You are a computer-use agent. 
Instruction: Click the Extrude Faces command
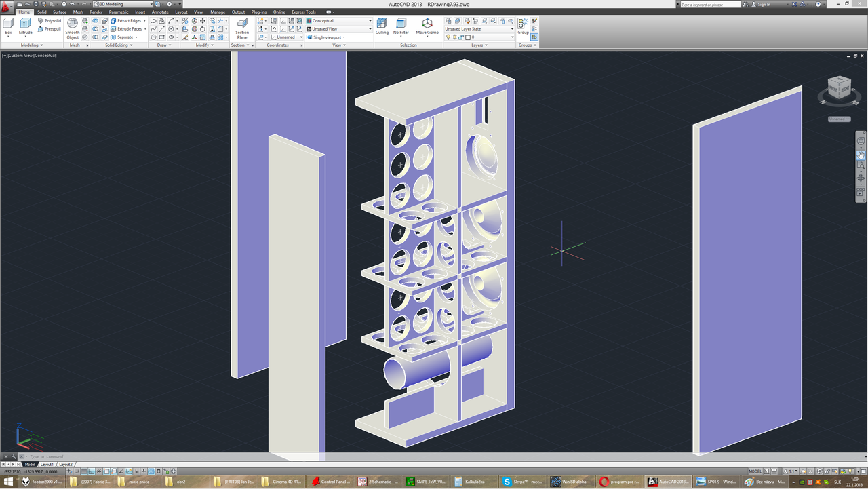point(127,29)
